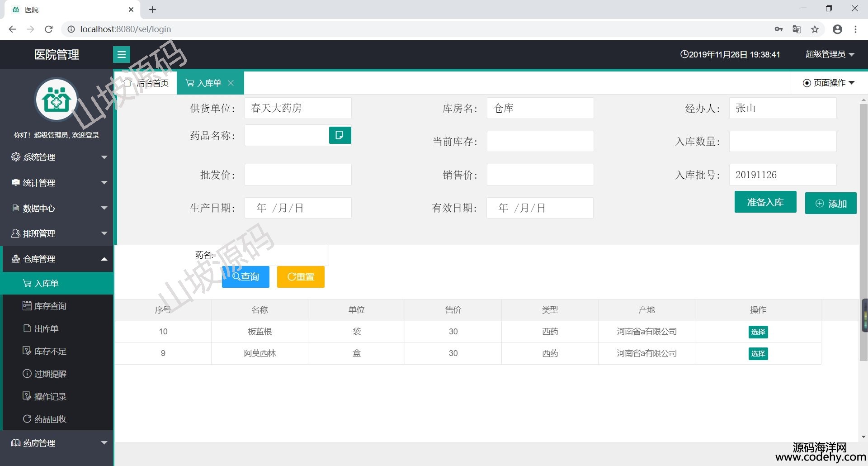
Task: Focus the 生产日期 date field
Action: click(298, 208)
